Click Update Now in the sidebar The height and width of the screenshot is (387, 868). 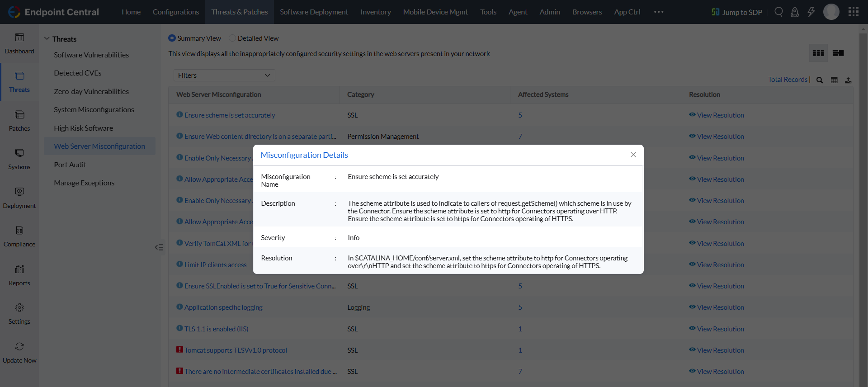(19, 353)
